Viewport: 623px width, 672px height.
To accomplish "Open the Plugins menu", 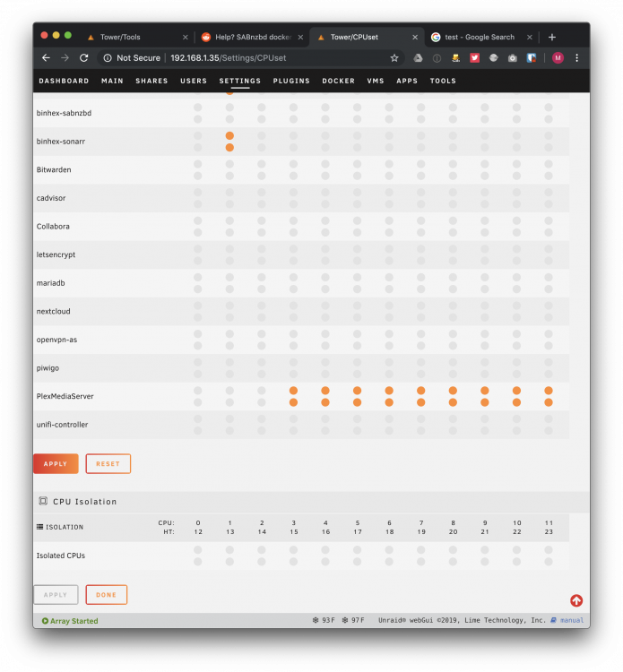I will [291, 81].
